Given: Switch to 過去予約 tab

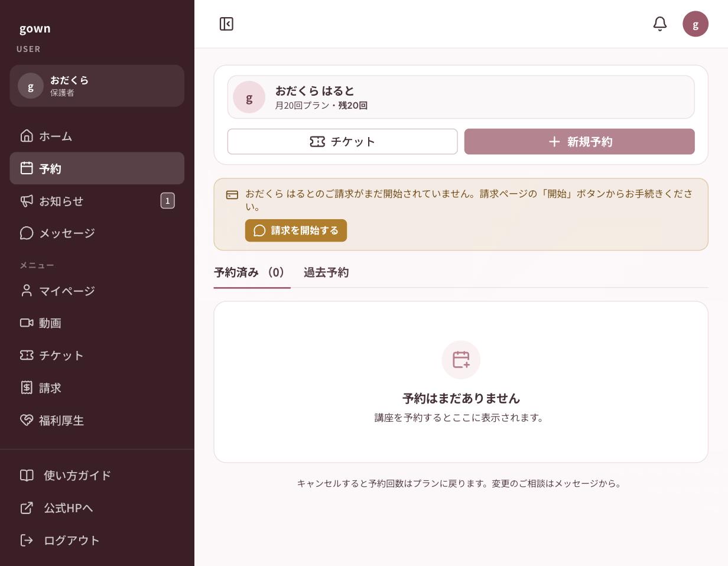Looking at the screenshot, I should 326,272.
